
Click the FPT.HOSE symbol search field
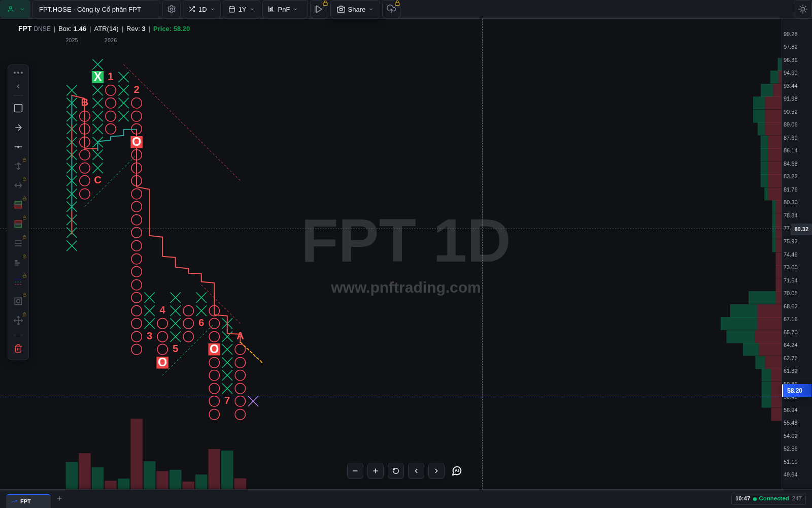96,9
